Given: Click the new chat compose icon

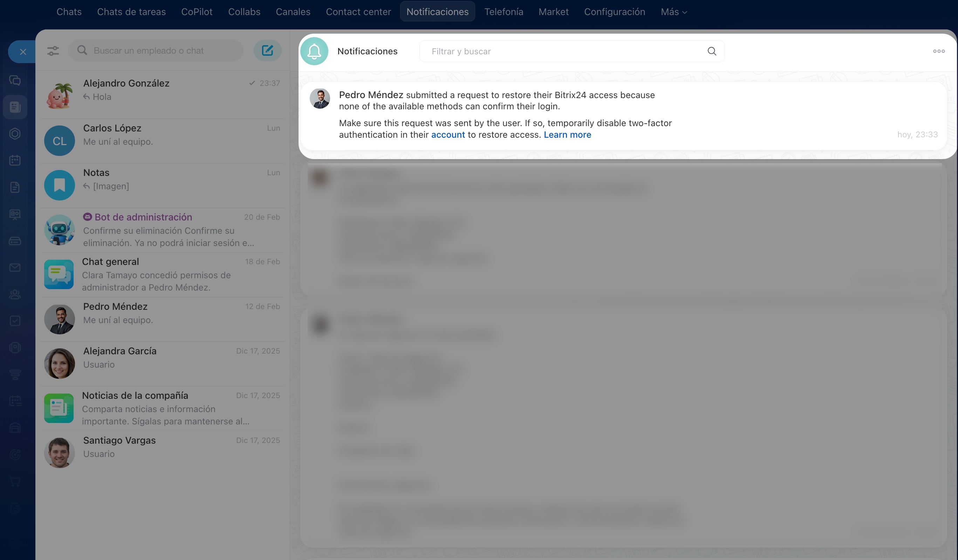Looking at the screenshot, I should 267,50.
